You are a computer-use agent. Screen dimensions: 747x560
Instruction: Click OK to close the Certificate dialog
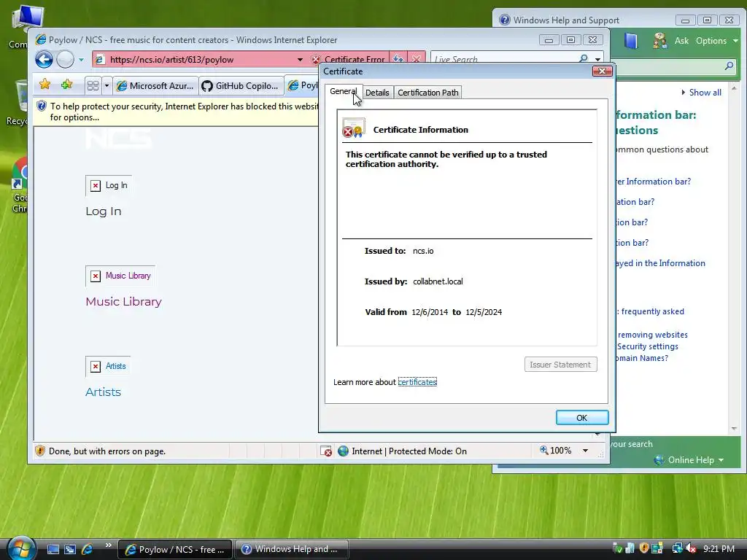coord(582,418)
